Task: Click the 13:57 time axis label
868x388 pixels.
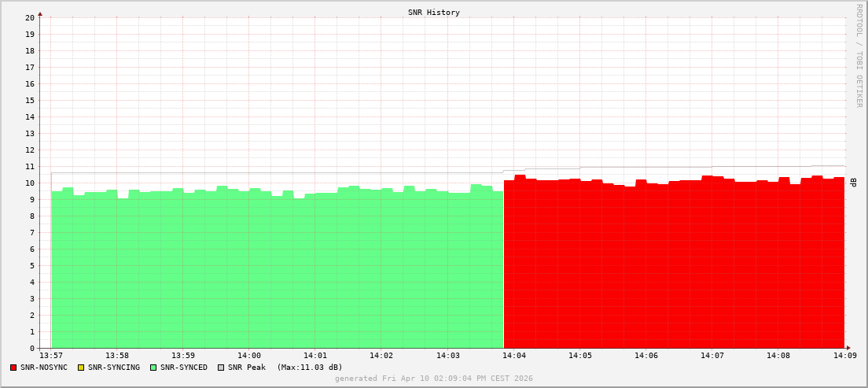Action: (51, 356)
